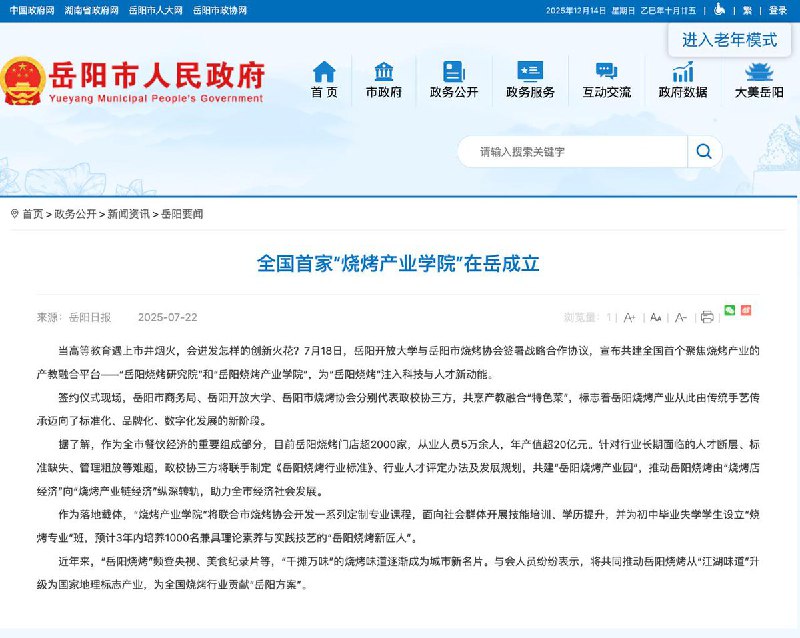800x638 pixels.
Task: Enable accessibility mode via wheelchair icon
Action: (719, 10)
